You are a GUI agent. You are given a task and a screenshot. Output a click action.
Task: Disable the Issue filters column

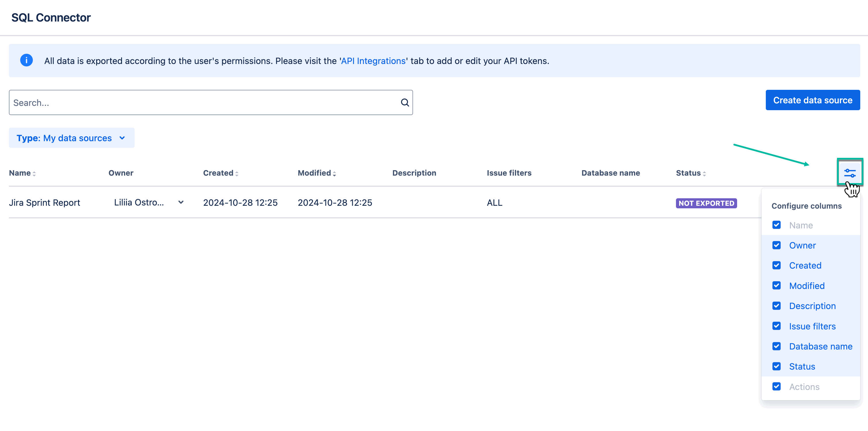[x=777, y=326]
